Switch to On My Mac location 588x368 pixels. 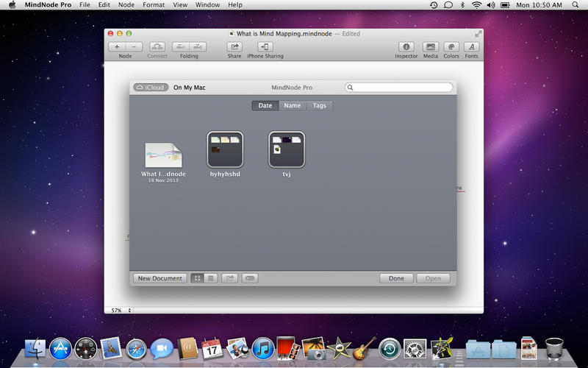point(190,88)
